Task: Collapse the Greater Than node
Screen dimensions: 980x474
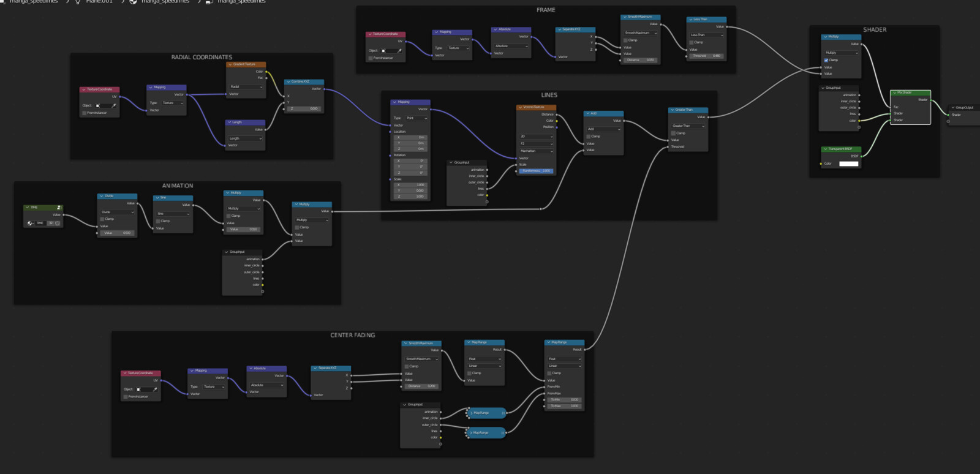Action: pos(673,110)
